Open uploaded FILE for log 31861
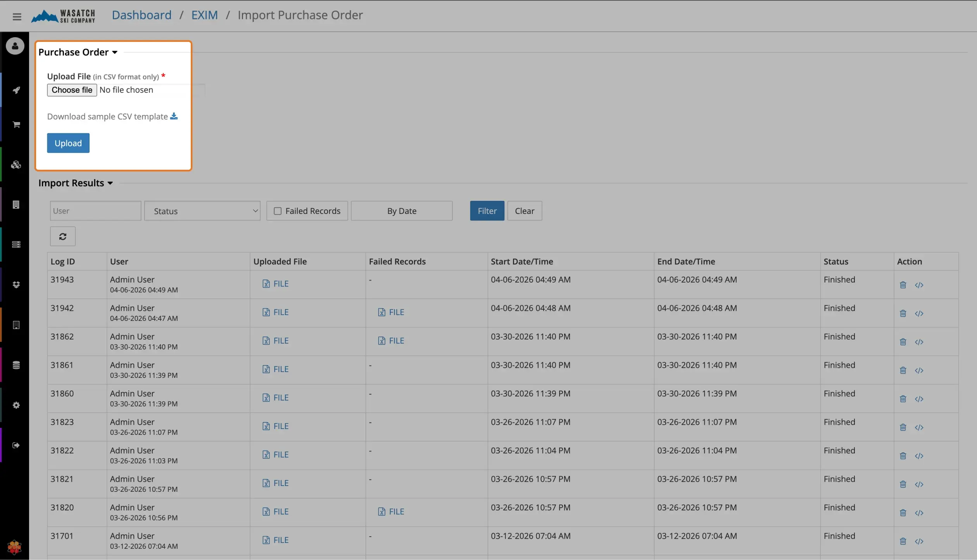The height and width of the screenshot is (560, 977). pyautogui.click(x=276, y=369)
